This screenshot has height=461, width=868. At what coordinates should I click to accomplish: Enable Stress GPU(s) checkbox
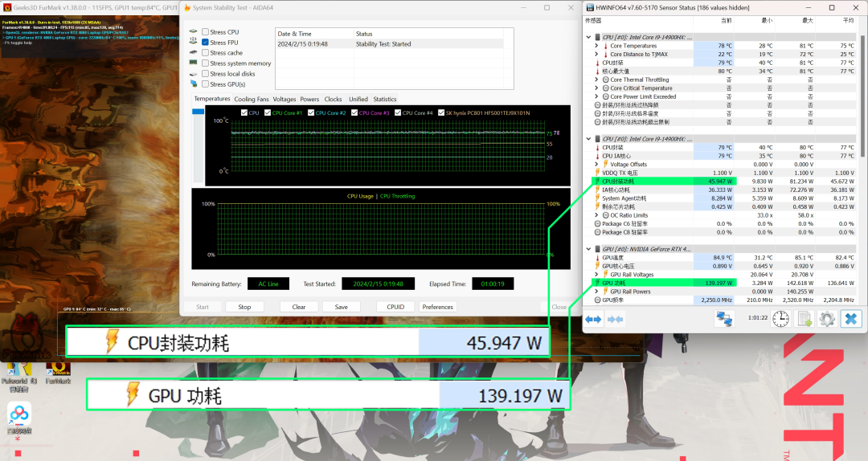tap(206, 84)
